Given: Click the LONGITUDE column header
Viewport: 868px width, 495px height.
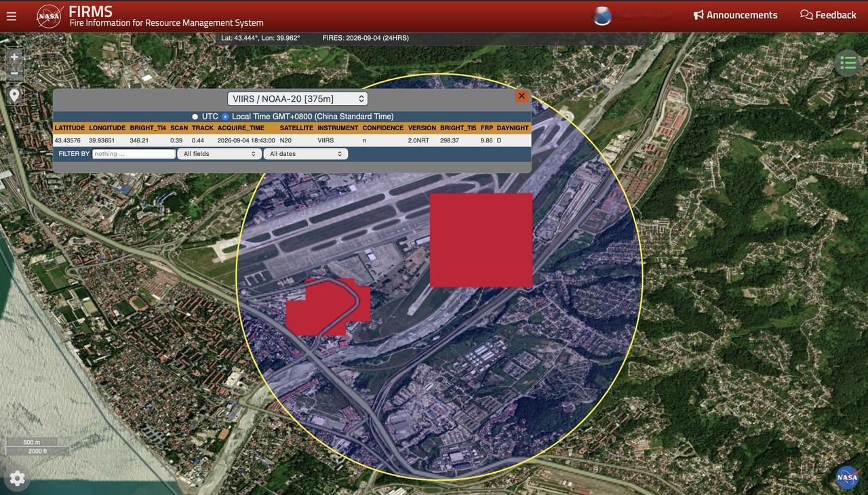Looking at the screenshot, I should [x=107, y=128].
